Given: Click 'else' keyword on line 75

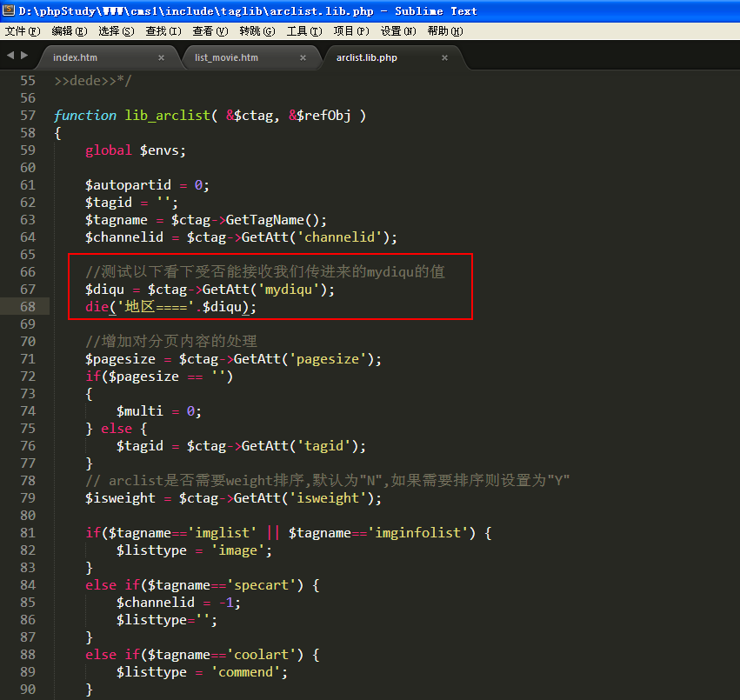Looking at the screenshot, I should tap(117, 429).
